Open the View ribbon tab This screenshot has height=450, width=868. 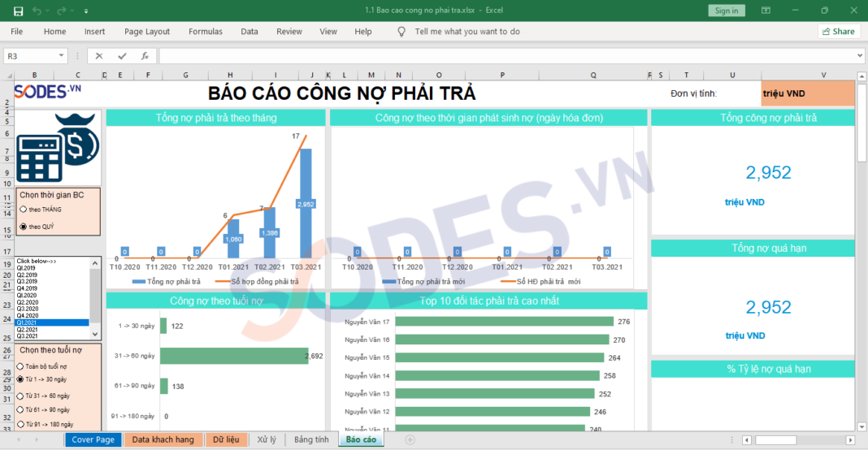328,32
